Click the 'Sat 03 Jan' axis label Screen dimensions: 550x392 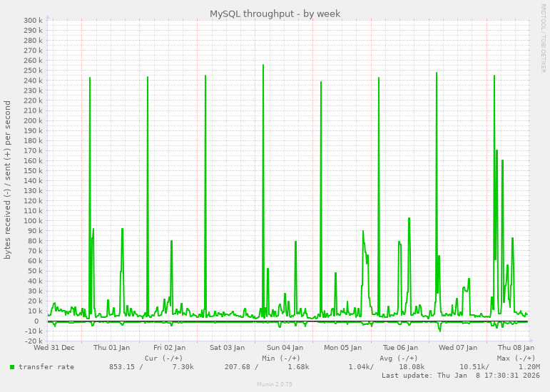(x=228, y=348)
